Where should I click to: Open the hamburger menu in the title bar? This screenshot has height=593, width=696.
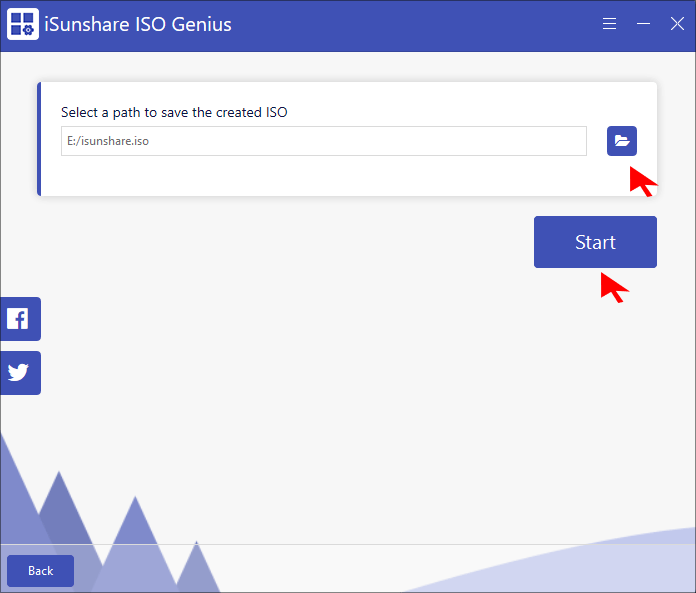[x=609, y=24]
